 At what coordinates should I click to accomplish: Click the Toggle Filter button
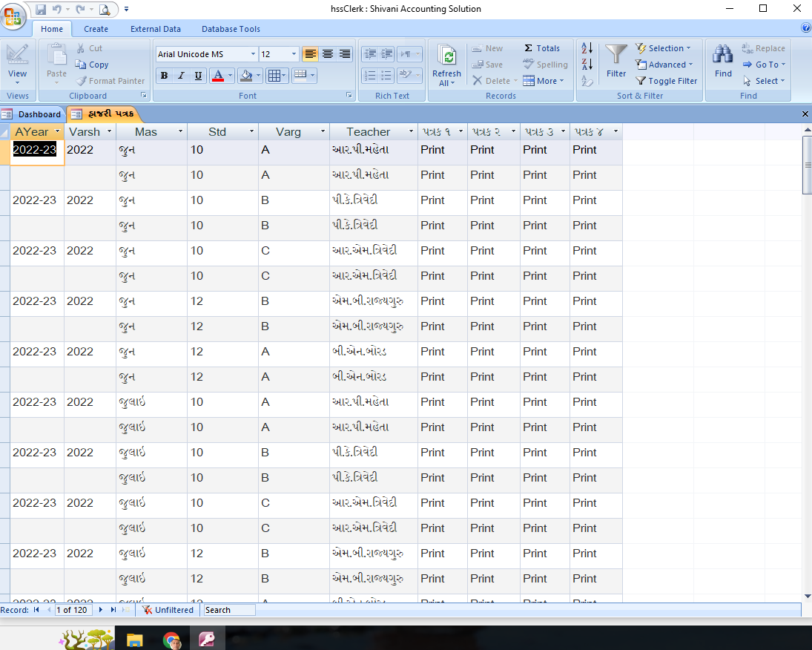click(666, 81)
